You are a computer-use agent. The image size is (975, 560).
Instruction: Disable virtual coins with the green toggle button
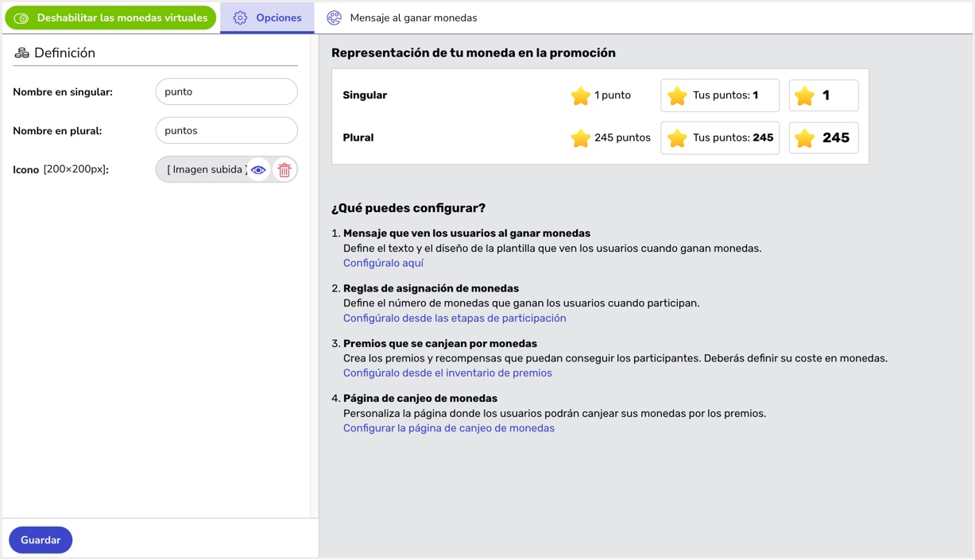pos(110,17)
